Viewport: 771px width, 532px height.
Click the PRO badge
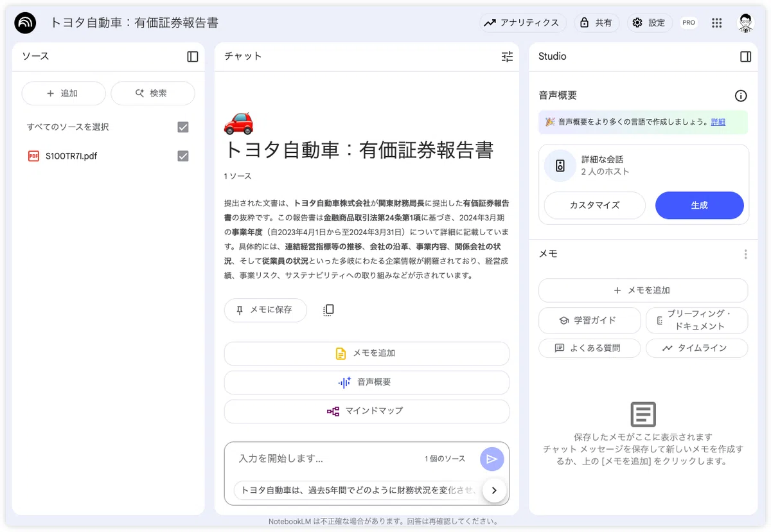689,22
